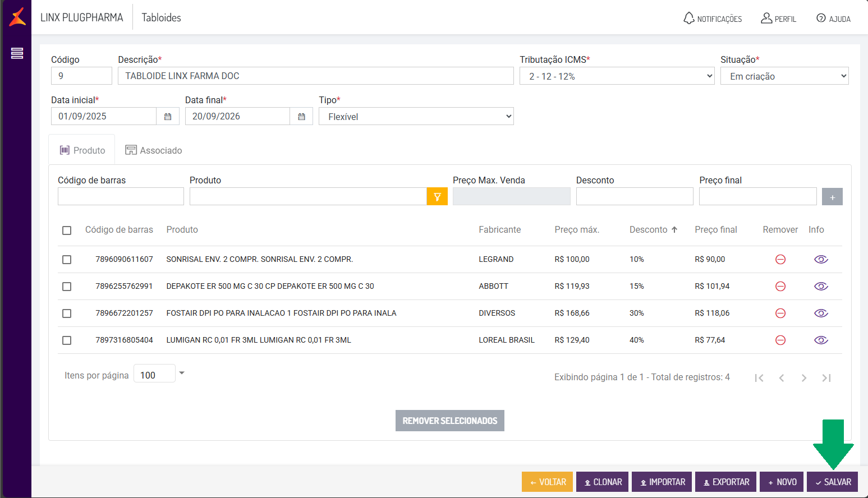Open the Data inicial calendar picker
868x498 pixels.
tap(168, 116)
